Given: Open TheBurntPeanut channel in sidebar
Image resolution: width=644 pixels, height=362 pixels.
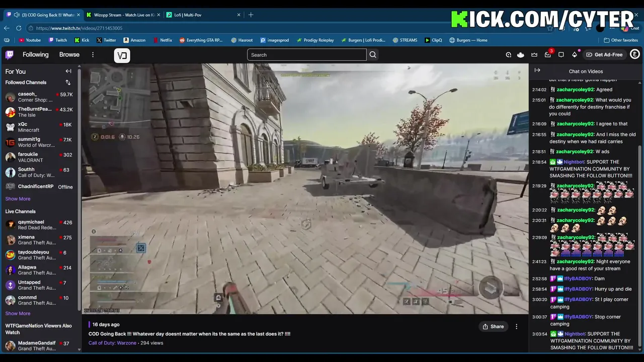Looking at the screenshot, I should pyautogui.click(x=39, y=112).
